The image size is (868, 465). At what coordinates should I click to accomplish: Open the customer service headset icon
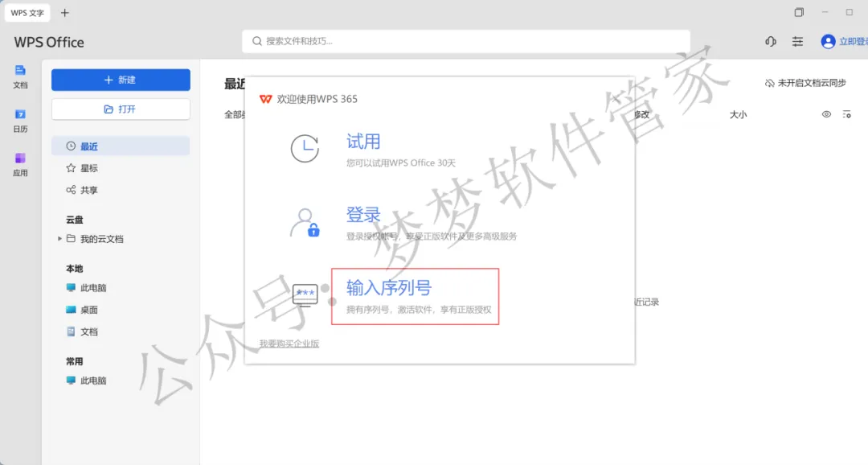[771, 42]
